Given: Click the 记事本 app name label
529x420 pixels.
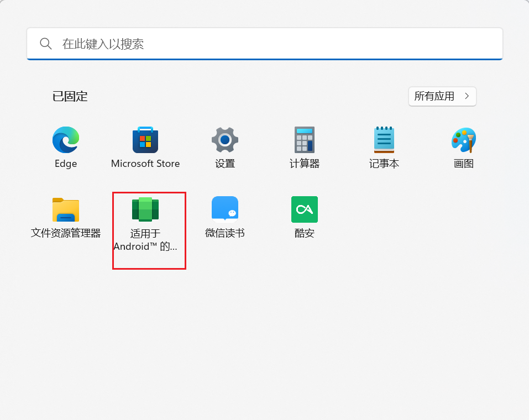Looking at the screenshot, I should pos(384,164).
